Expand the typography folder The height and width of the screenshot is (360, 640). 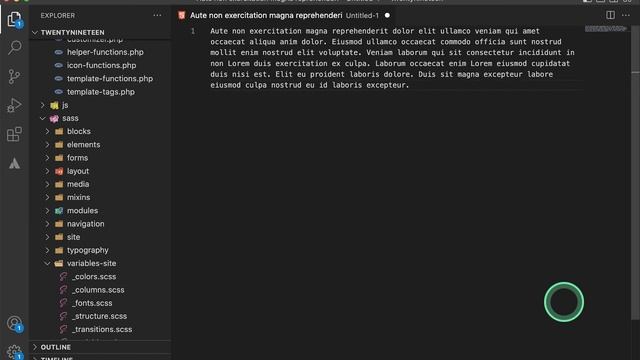48,250
